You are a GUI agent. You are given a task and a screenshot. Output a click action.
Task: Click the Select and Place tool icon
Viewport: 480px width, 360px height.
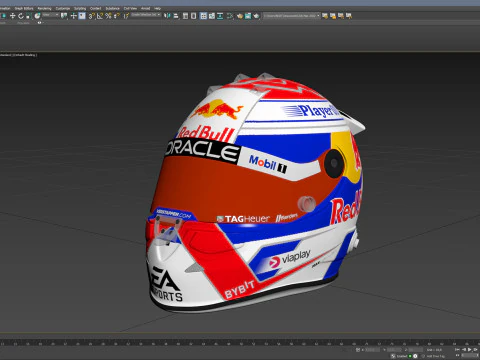(37, 16)
